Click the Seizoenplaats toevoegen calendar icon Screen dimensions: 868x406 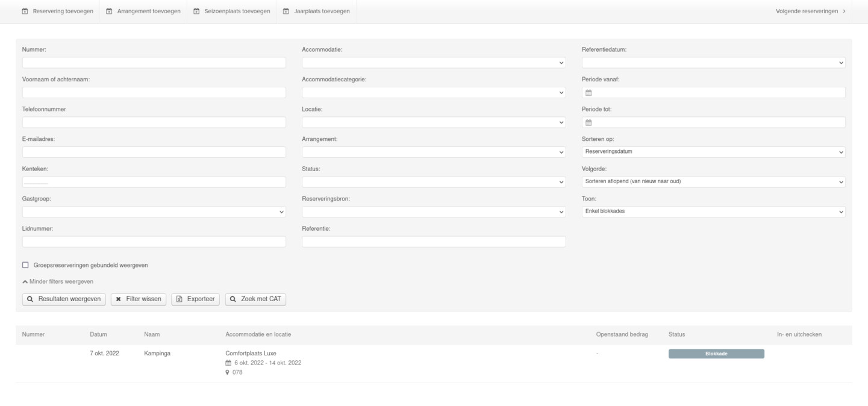(x=196, y=11)
